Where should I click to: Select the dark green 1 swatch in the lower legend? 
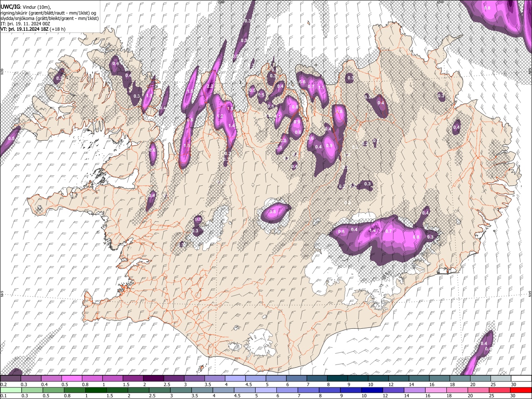pos(96,390)
